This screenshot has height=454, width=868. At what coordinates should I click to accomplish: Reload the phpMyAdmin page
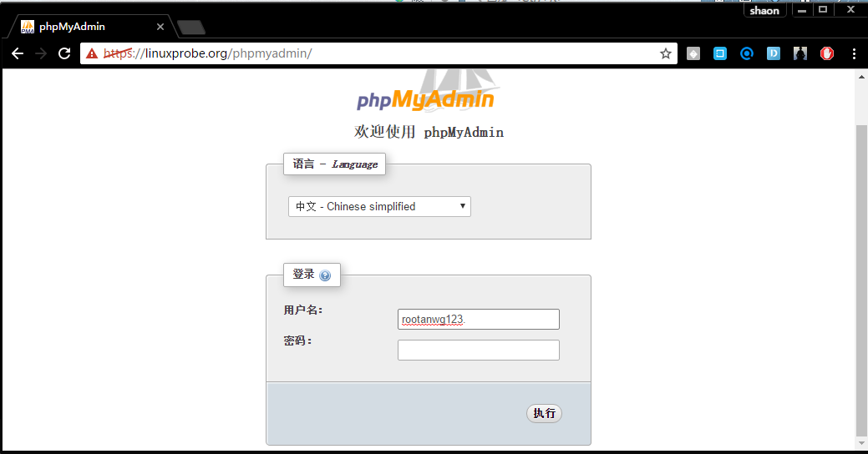pyautogui.click(x=64, y=53)
